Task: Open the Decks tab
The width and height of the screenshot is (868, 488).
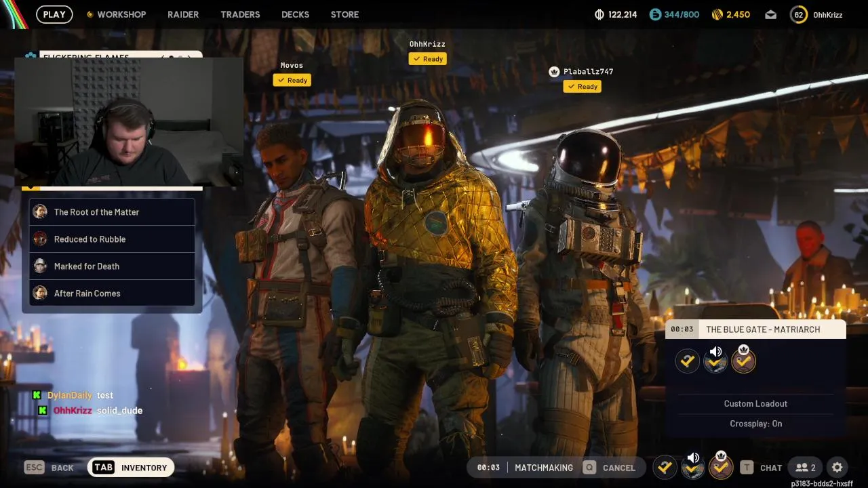Action: click(x=295, y=14)
